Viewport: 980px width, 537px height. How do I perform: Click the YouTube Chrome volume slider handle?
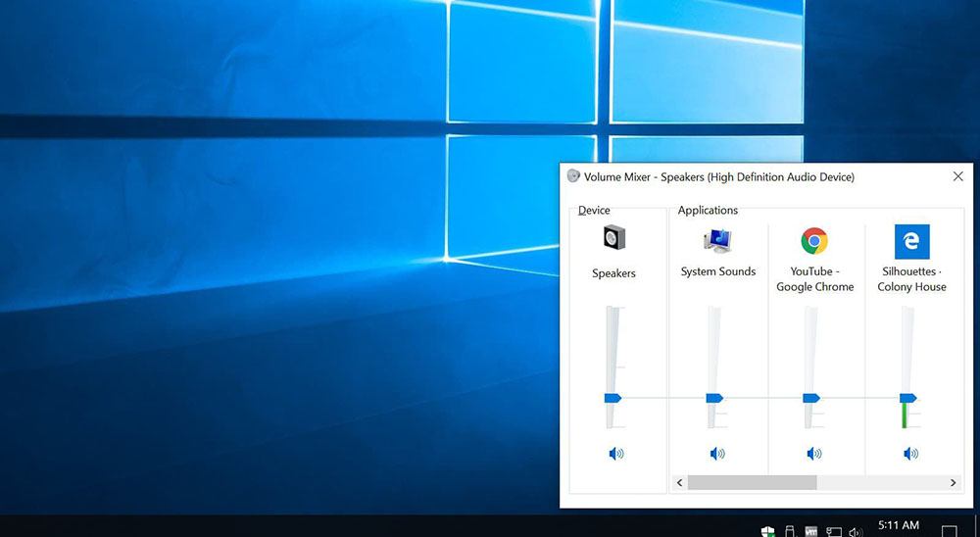[811, 398]
